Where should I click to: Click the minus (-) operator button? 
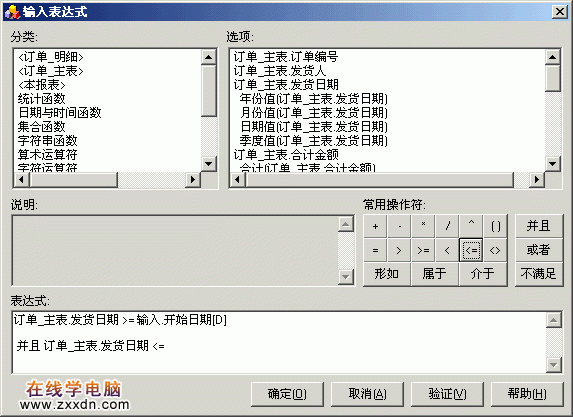(x=399, y=227)
